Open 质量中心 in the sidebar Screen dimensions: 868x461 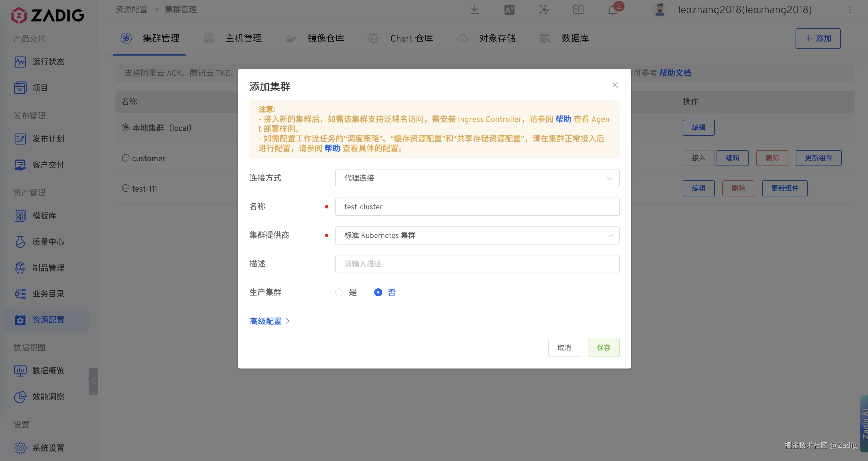(48, 242)
